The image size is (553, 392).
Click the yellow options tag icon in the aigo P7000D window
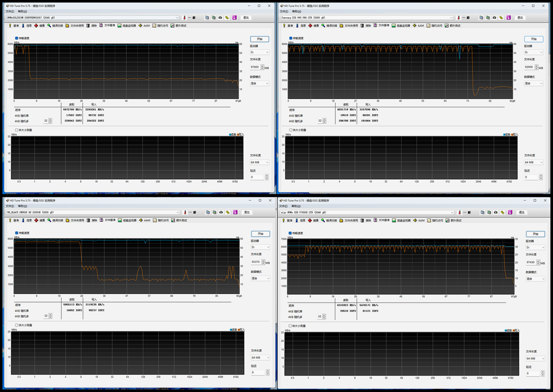coord(502,212)
